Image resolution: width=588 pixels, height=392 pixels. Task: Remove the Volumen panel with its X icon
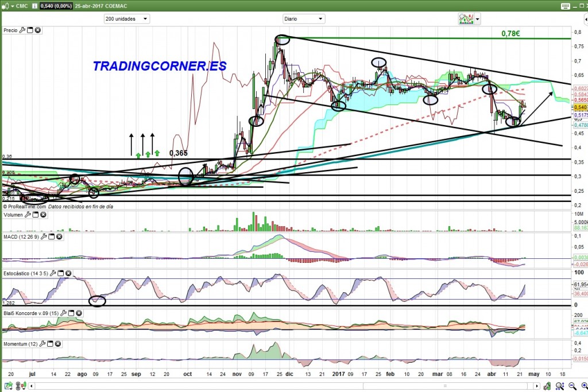point(43,215)
